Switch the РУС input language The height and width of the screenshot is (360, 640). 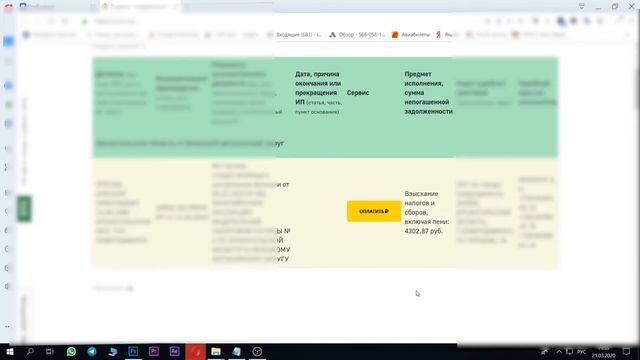click(582, 351)
